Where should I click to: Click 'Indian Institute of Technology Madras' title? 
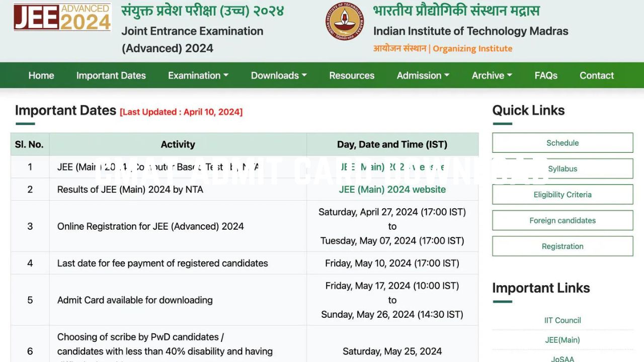click(471, 31)
